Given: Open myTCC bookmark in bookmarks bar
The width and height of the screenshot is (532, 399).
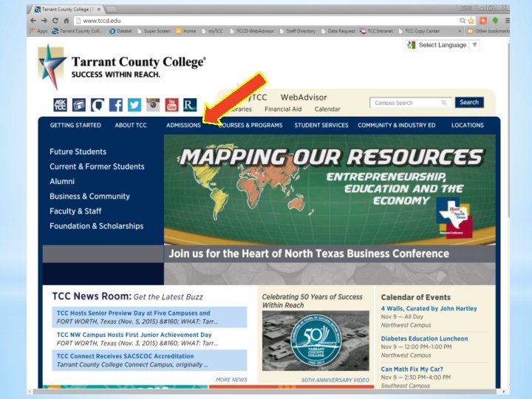Looking at the screenshot, I should [212, 31].
